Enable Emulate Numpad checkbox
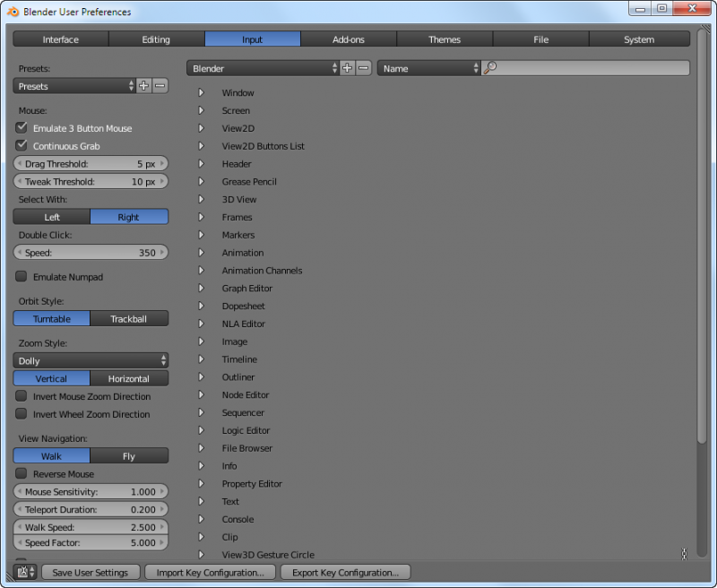The image size is (717, 588). click(x=21, y=277)
